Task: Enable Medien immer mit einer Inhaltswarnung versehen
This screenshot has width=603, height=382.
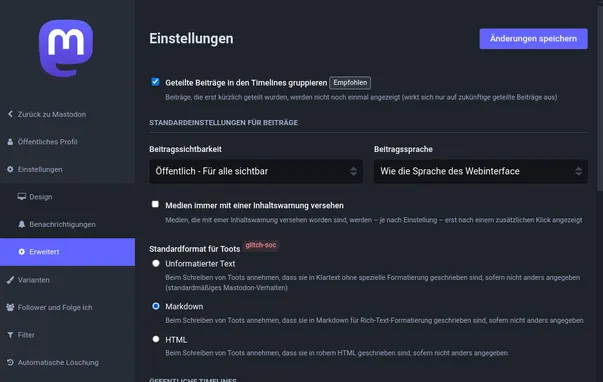Action: [x=155, y=204]
